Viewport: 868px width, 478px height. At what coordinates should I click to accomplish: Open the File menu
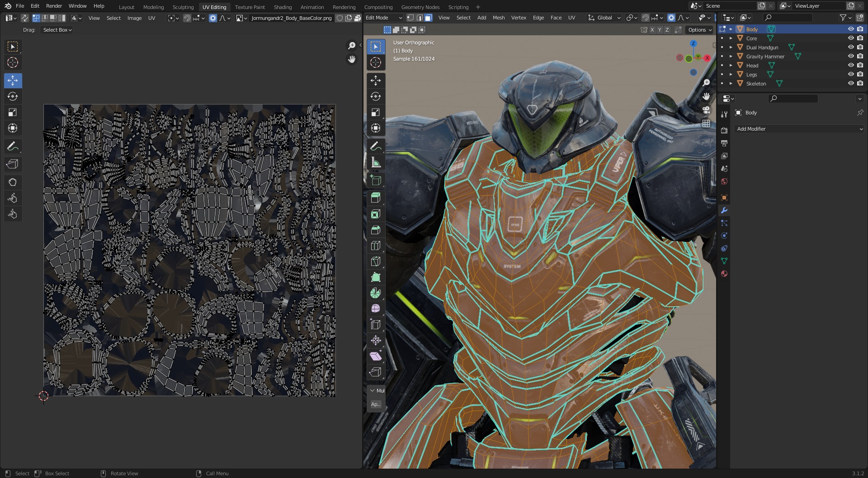[x=20, y=6]
